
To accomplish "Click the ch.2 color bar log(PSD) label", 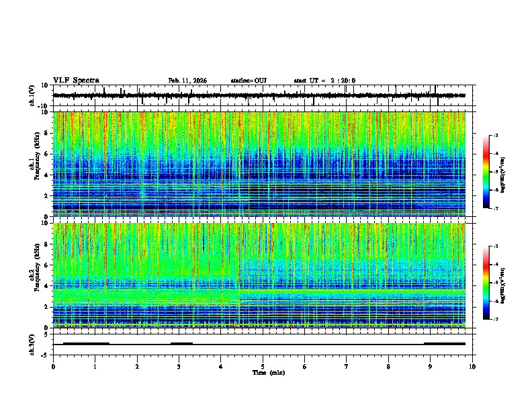I will (503, 285).
